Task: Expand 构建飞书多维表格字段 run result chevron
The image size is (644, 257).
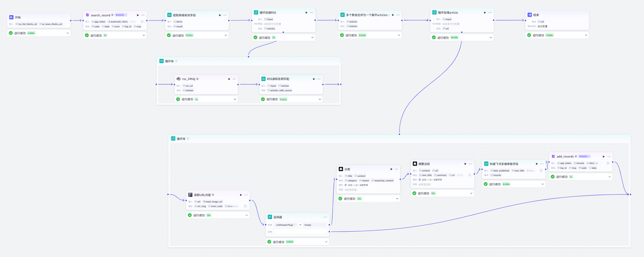Action: [x=542, y=184]
